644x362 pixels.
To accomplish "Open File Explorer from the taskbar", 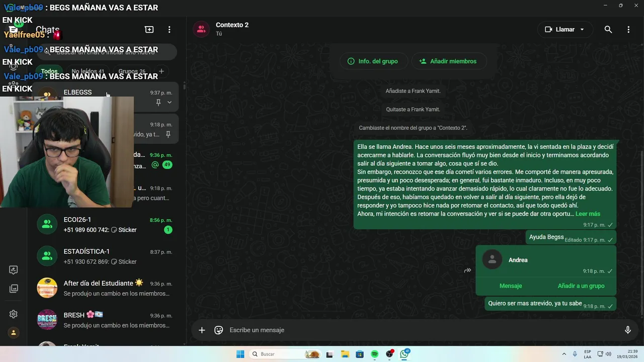I will [345, 354].
